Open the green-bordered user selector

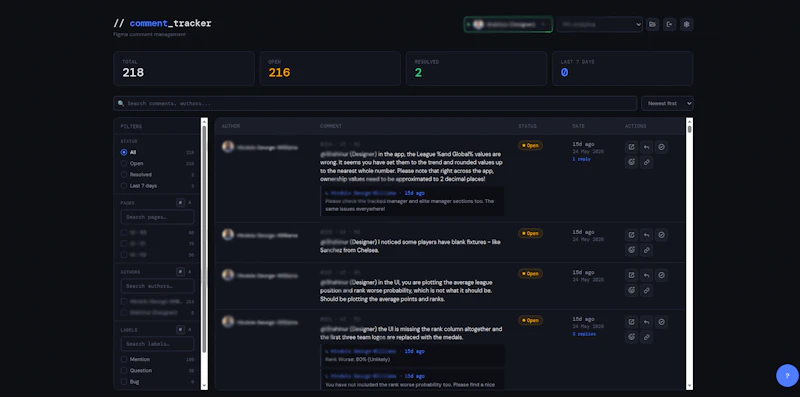[508, 24]
